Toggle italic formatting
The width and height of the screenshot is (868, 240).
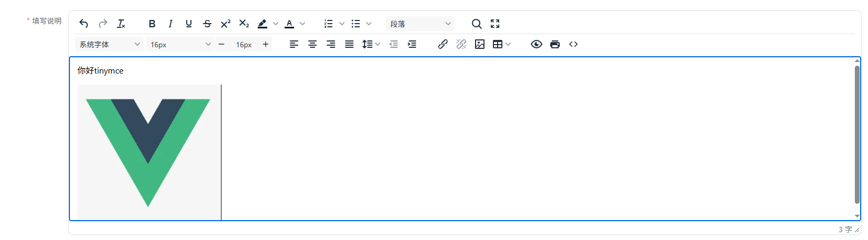(x=170, y=24)
